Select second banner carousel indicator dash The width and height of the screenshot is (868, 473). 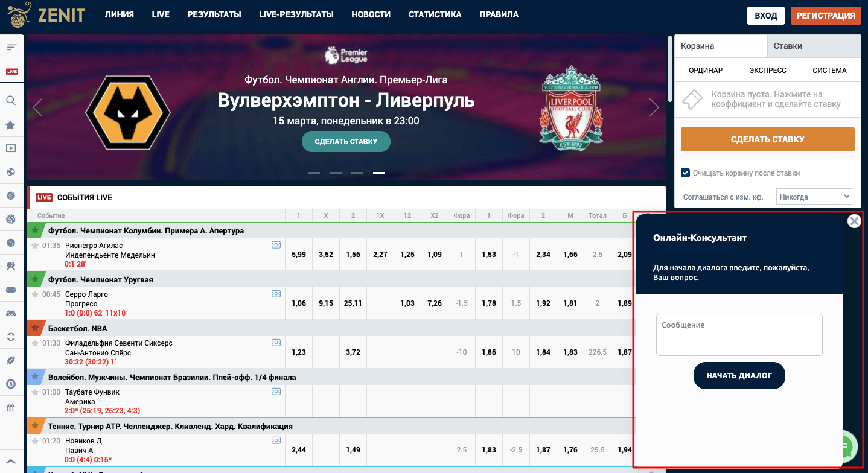(336, 173)
